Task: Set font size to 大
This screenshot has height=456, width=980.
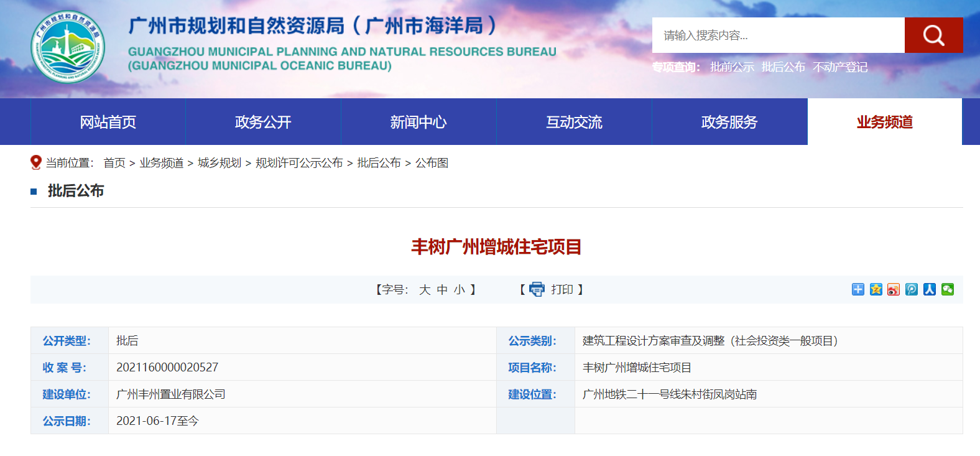Action: coord(425,290)
